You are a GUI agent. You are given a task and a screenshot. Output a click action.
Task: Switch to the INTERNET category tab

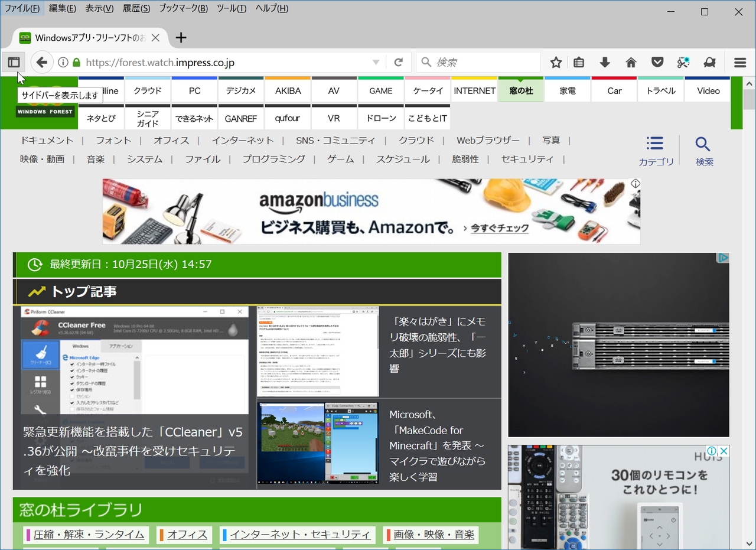click(x=474, y=90)
